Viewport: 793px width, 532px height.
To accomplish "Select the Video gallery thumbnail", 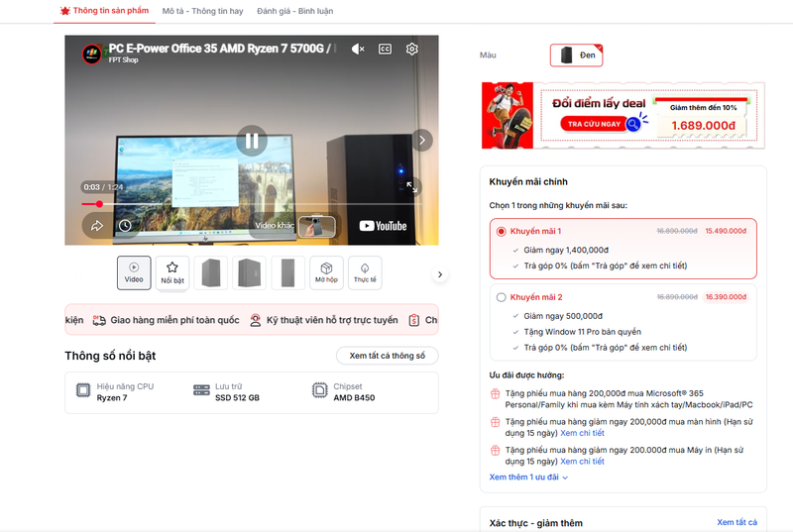I will [x=134, y=272].
